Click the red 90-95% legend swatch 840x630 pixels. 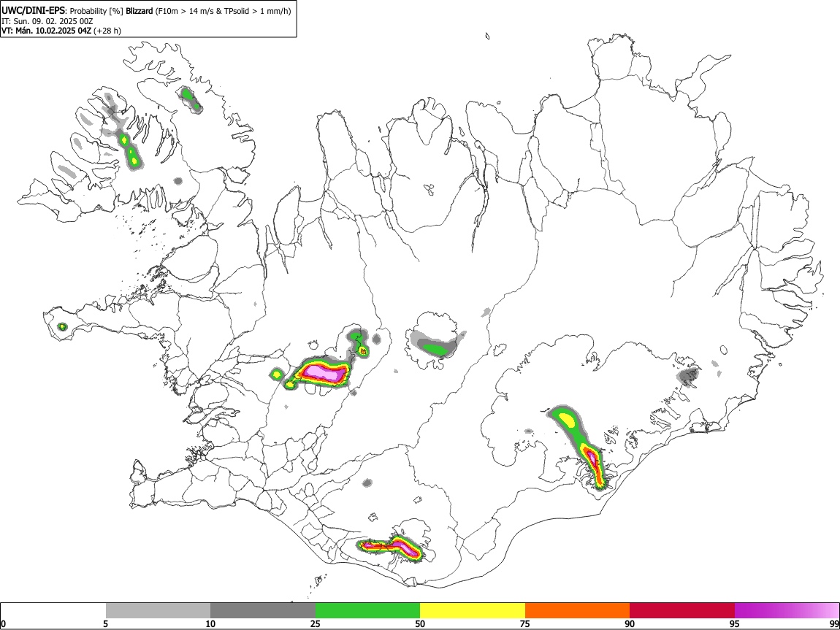pyautogui.click(x=682, y=611)
